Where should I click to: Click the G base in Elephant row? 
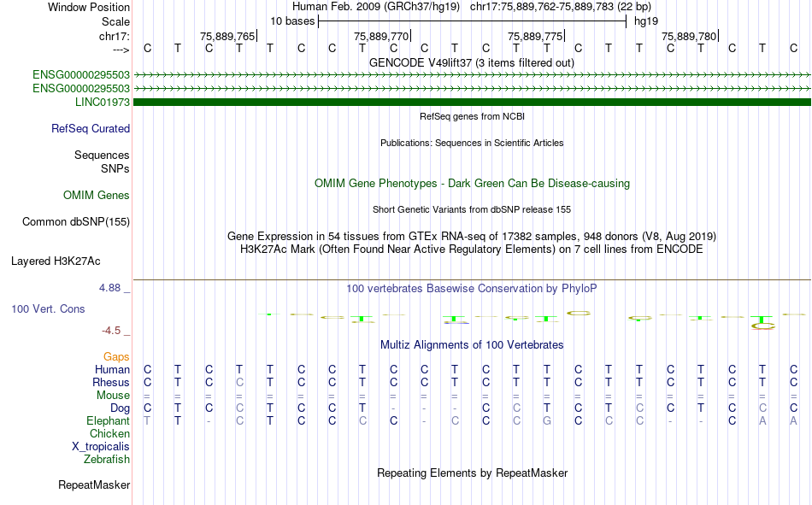pyautogui.click(x=547, y=421)
